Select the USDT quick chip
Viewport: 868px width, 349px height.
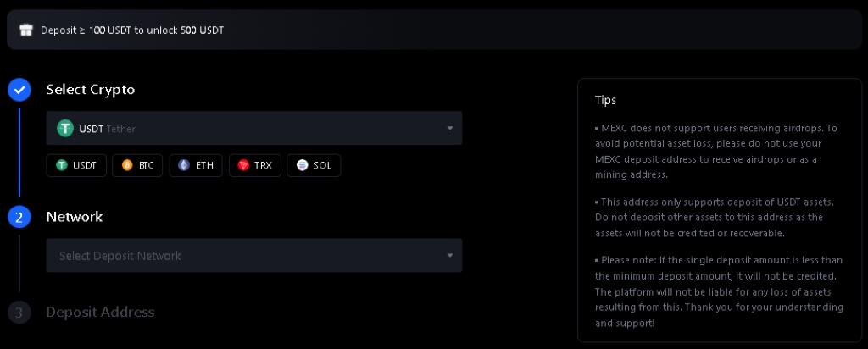click(76, 166)
